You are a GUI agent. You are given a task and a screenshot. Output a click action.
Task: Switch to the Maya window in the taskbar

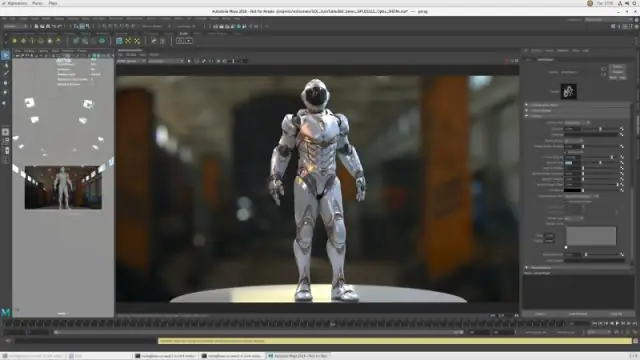[x=298, y=356]
